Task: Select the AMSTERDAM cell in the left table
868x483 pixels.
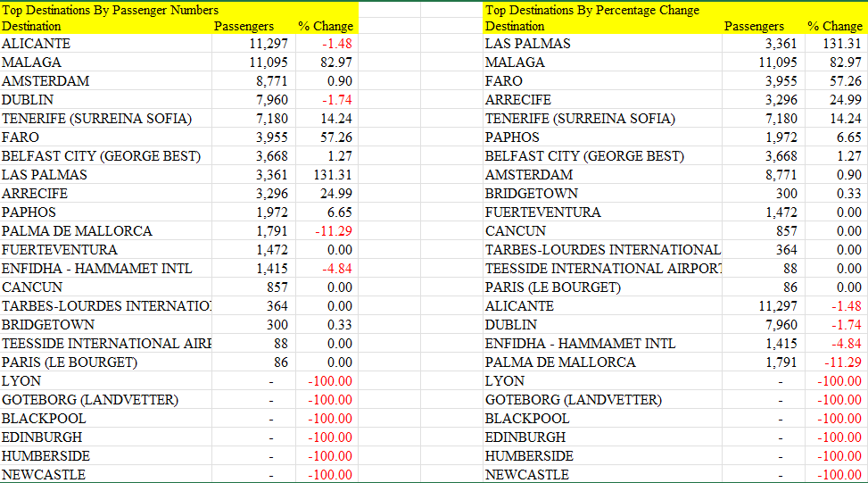Action: (106, 81)
